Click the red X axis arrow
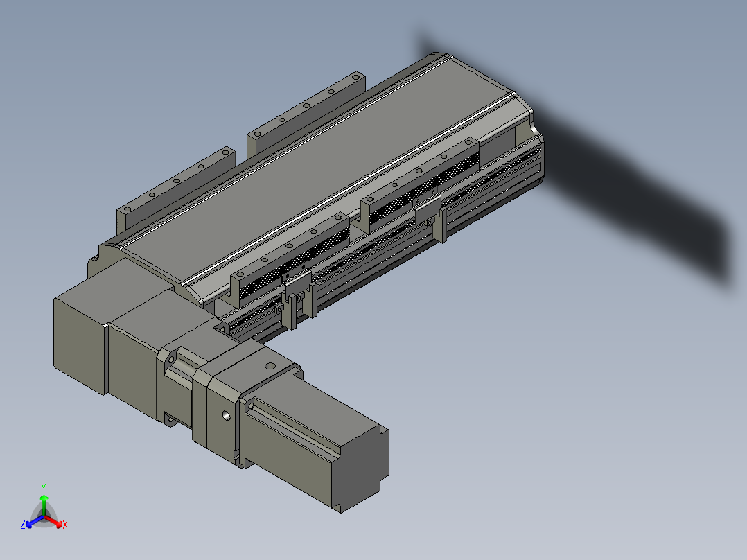Viewport: 747px width, 560px height. (x=53, y=521)
